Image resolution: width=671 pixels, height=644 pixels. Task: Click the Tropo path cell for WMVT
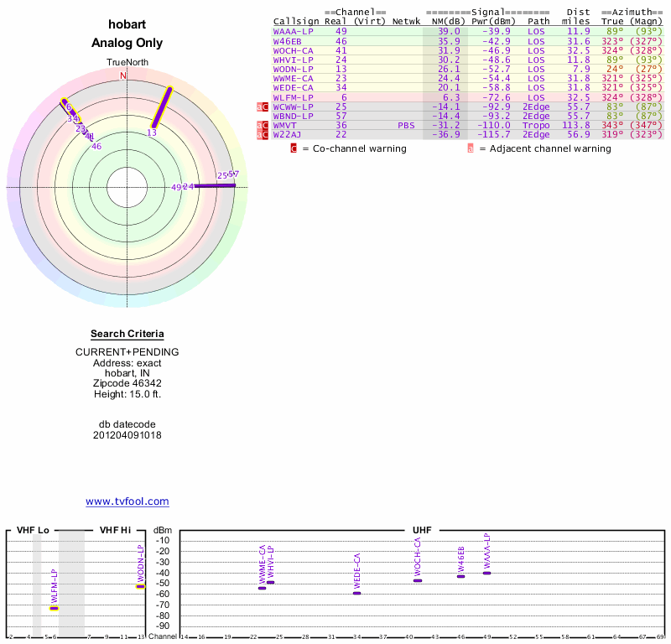pos(536,126)
